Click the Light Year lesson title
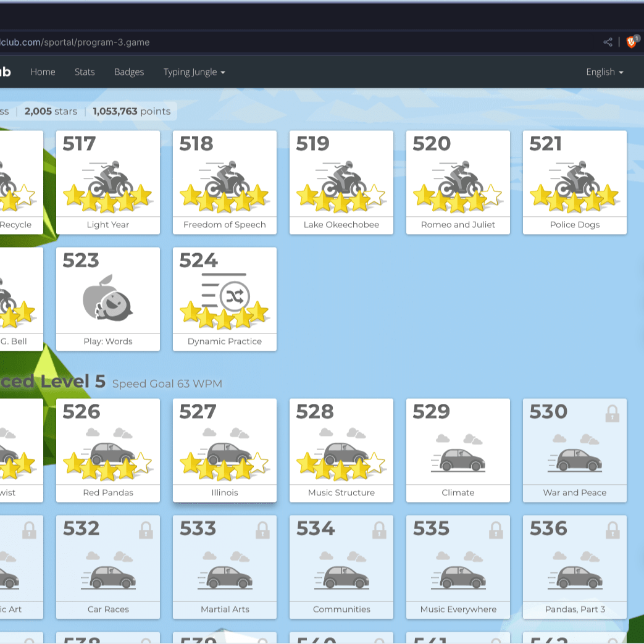 (108, 225)
